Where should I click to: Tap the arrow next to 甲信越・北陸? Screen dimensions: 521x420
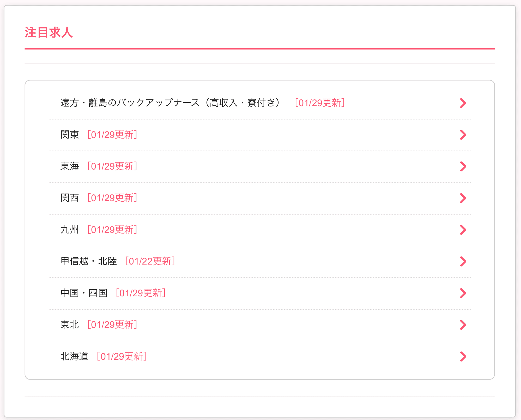pos(463,261)
